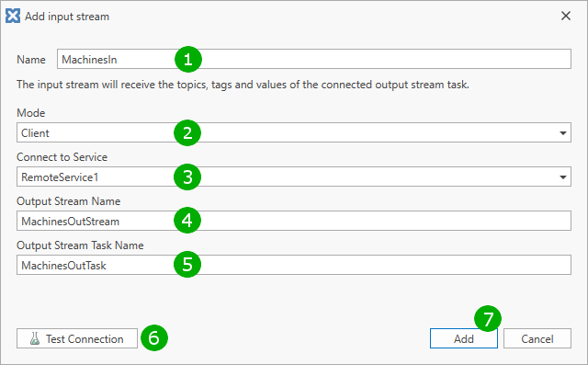Click the Name input field containing MachinesIn
Viewport: 588px width, 365px height.
pyautogui.click(x=314, y=59)
